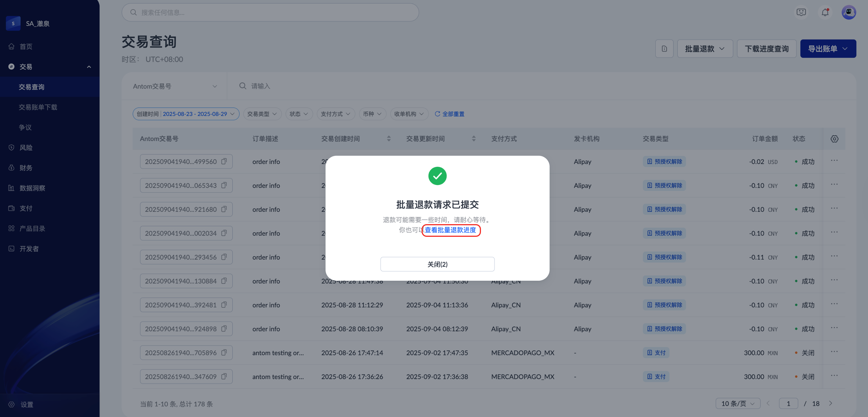Viewport: 868px width, 417px height.
Task: Sort by 交易更新时间 column
Action: click(x=474, y=139)
